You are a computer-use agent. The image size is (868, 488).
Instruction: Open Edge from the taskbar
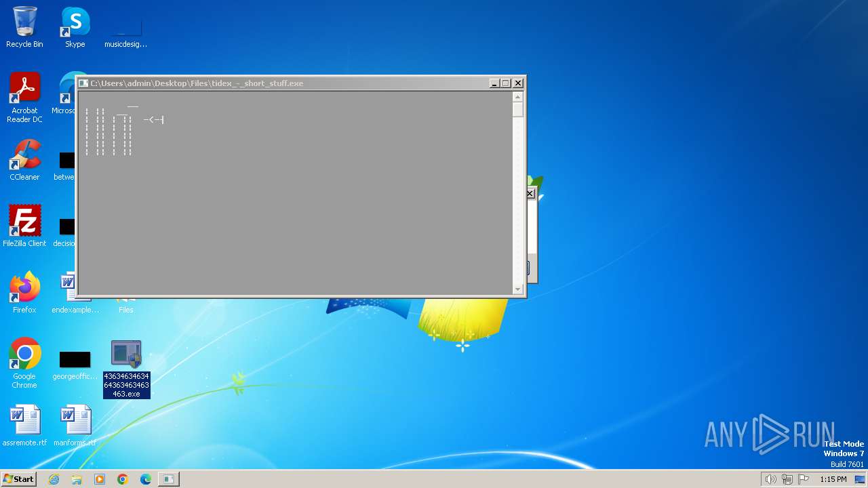pos(146,479)
